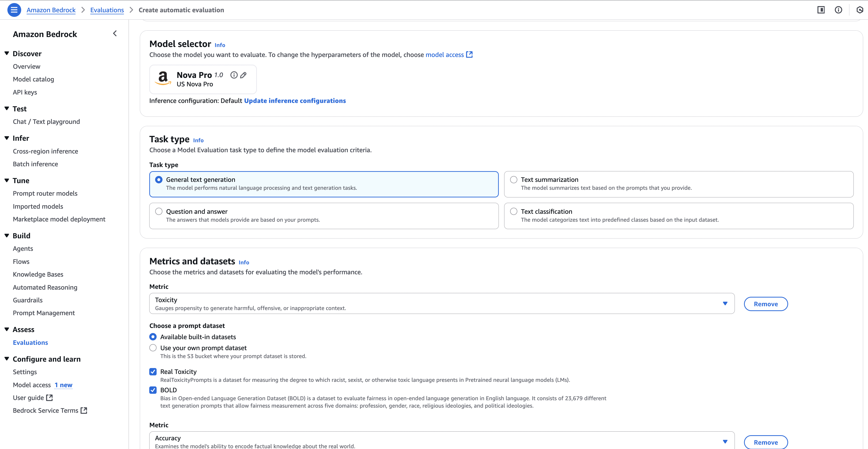Viewport: 868px width, 449px height.
Task: Collapse the Tune section
Action: (x=7, y=181)
